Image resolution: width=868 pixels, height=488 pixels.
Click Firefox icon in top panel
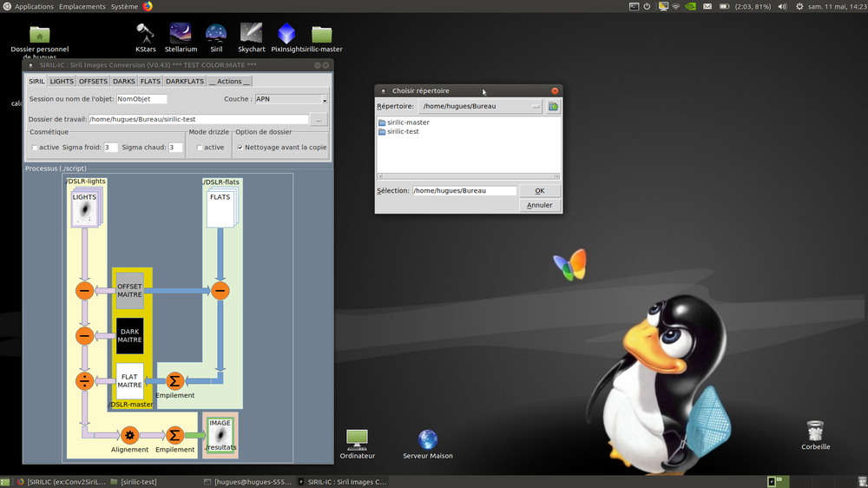click(x=148, y=7)
